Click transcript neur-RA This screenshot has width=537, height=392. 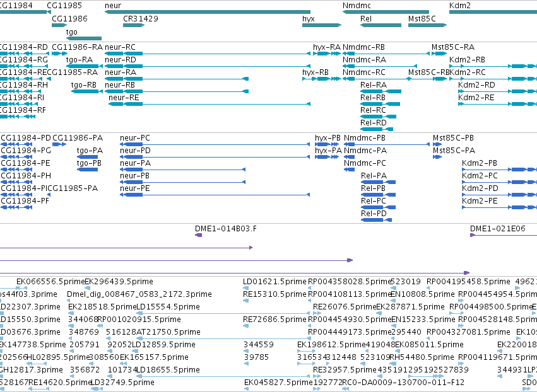(x=177, y=79)
